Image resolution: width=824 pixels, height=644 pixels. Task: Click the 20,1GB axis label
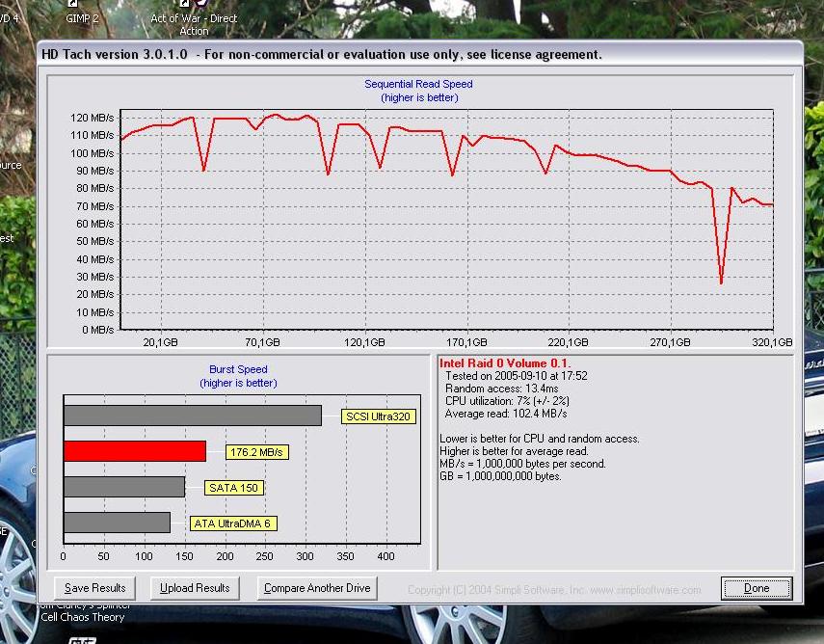pos(160,342)
